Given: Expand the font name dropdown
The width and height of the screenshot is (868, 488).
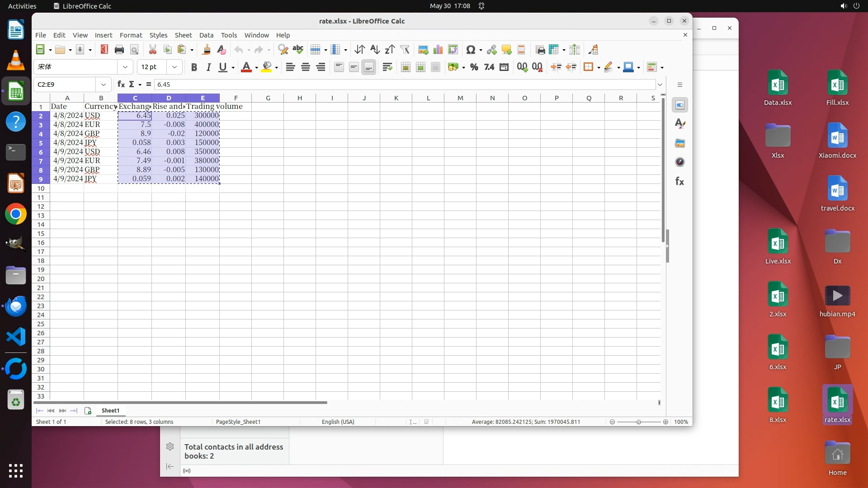Looking at the screenshot, I should (125, 67).
